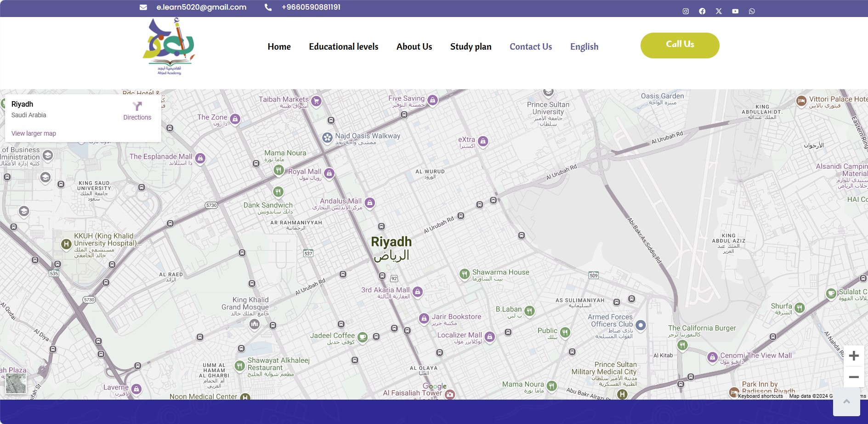Viewport: 868px width, 424px height.
Task: Open the Instagram icon in the top bar
Action: click(686, 11)
